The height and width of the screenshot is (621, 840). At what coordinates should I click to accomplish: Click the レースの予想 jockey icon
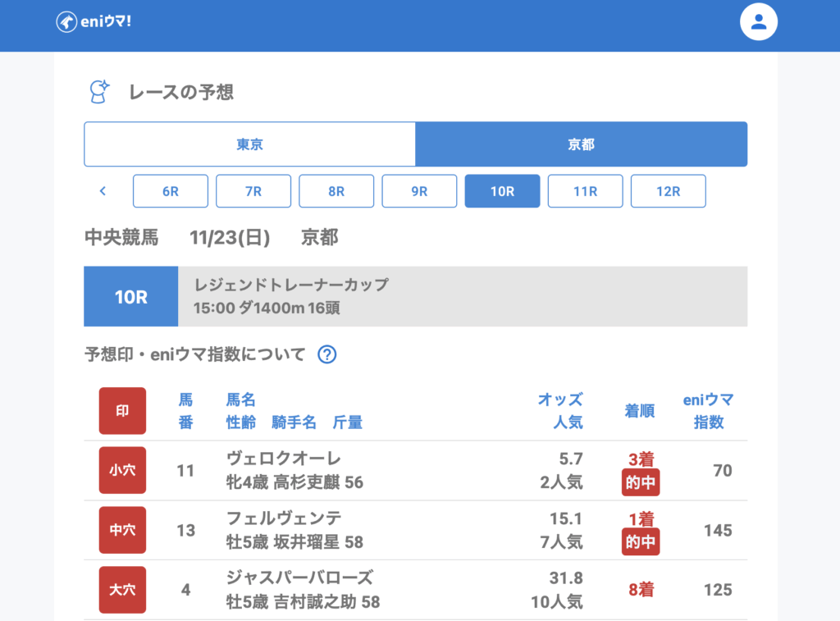[98, 92]
